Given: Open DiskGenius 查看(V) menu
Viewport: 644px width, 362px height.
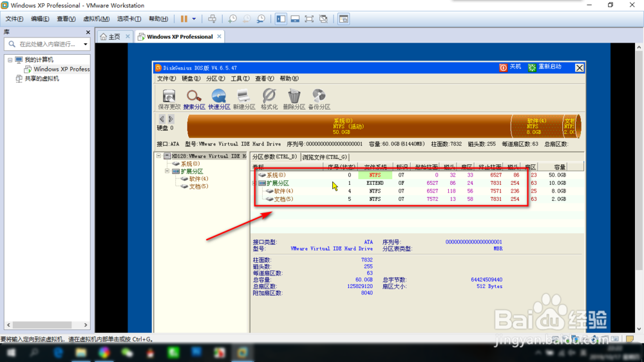Looking at the screenshot, I should 265,79.
